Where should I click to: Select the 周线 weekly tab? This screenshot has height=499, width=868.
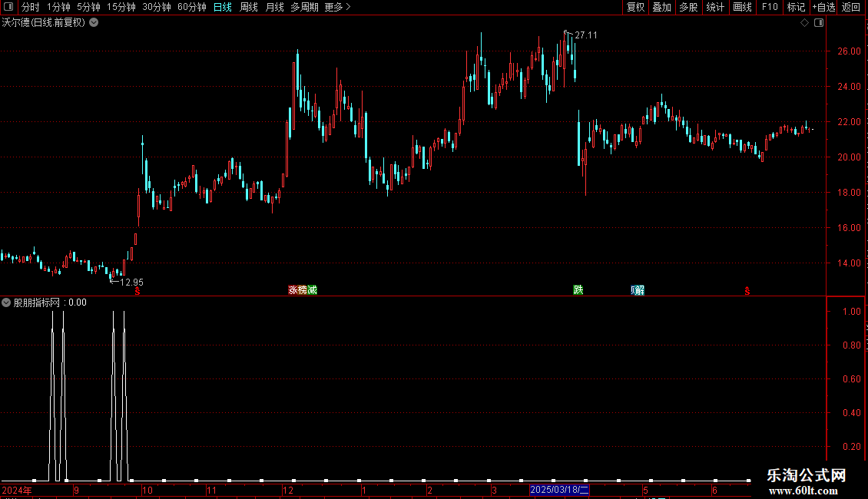[x=249, y=7]
